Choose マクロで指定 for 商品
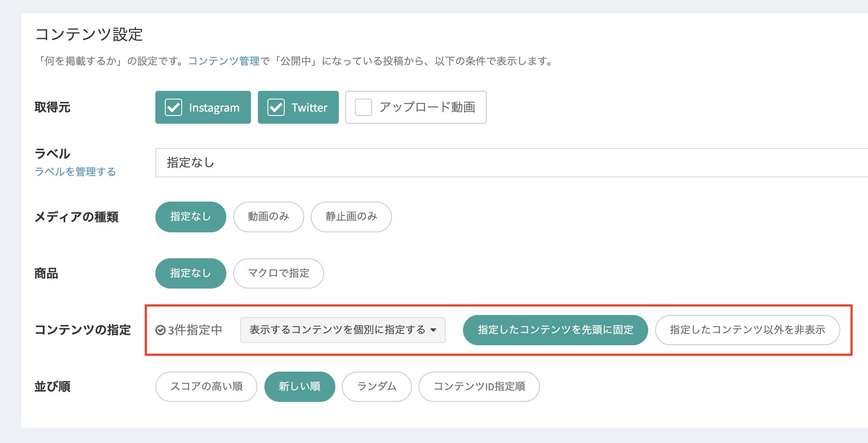 278,273
